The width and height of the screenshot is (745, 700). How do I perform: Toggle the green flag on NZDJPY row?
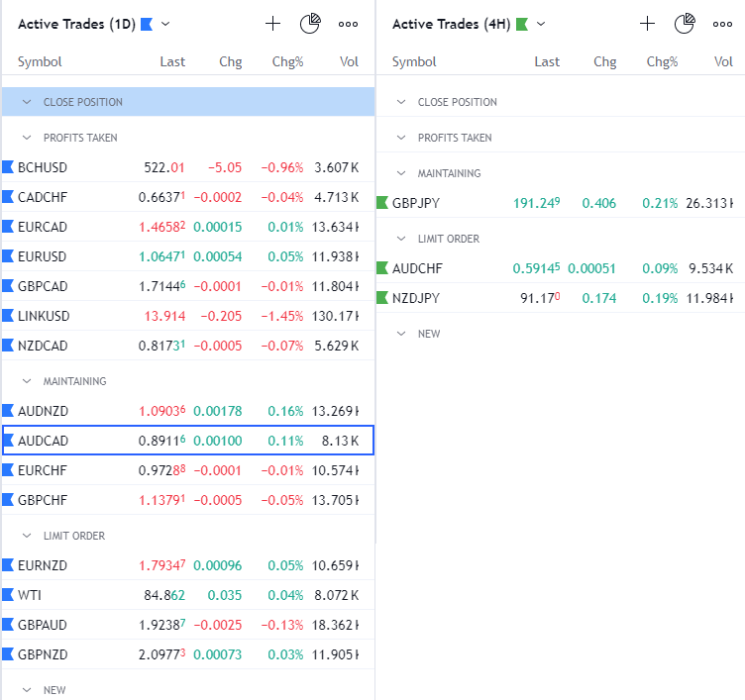[382, 298]
